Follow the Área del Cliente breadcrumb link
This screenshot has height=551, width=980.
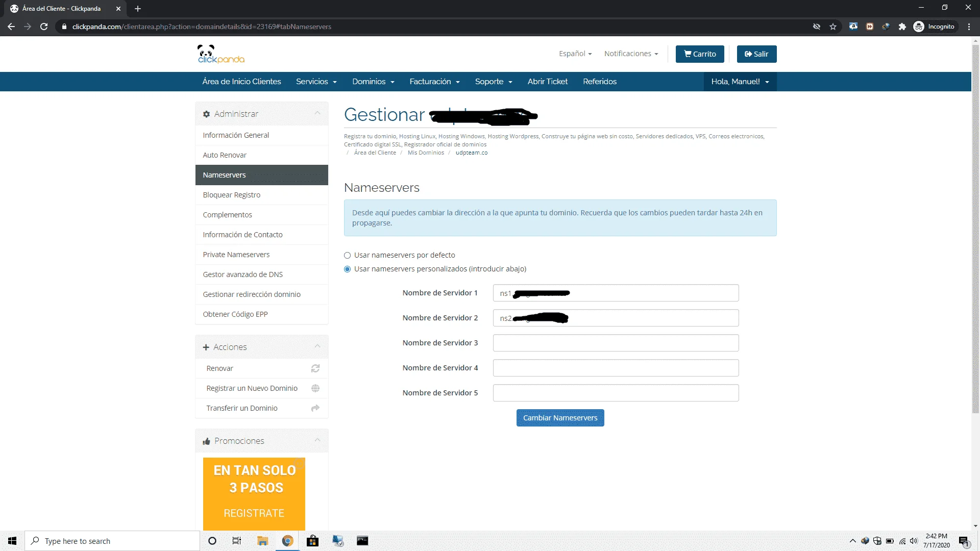[x=375, y=153]
